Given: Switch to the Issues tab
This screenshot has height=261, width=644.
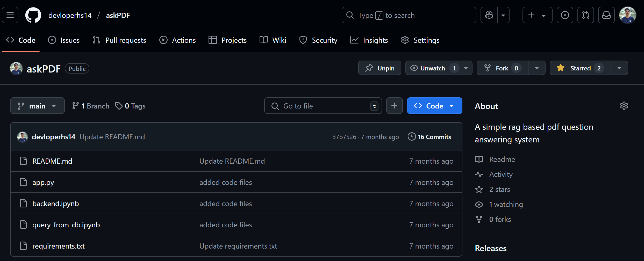Looking at the screenshot, I should click(64, 40).
